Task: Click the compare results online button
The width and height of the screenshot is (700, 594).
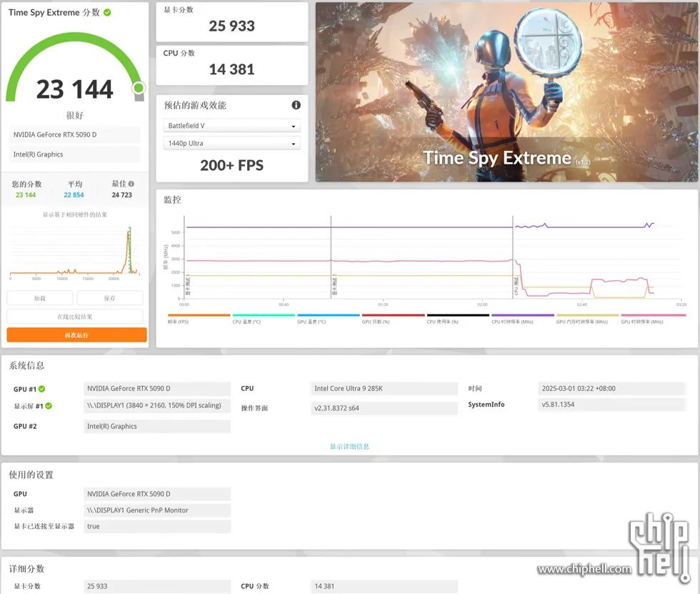Action: click(75, 317)
